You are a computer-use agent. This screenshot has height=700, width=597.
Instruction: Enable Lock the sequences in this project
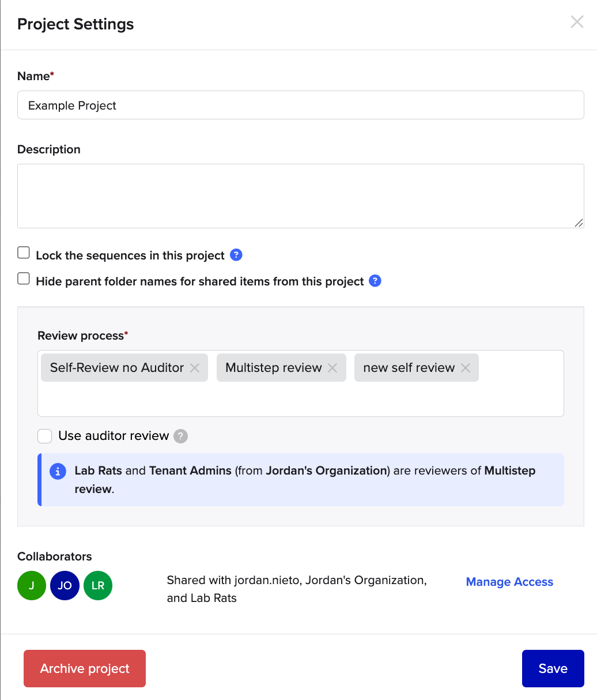[24, 253]
